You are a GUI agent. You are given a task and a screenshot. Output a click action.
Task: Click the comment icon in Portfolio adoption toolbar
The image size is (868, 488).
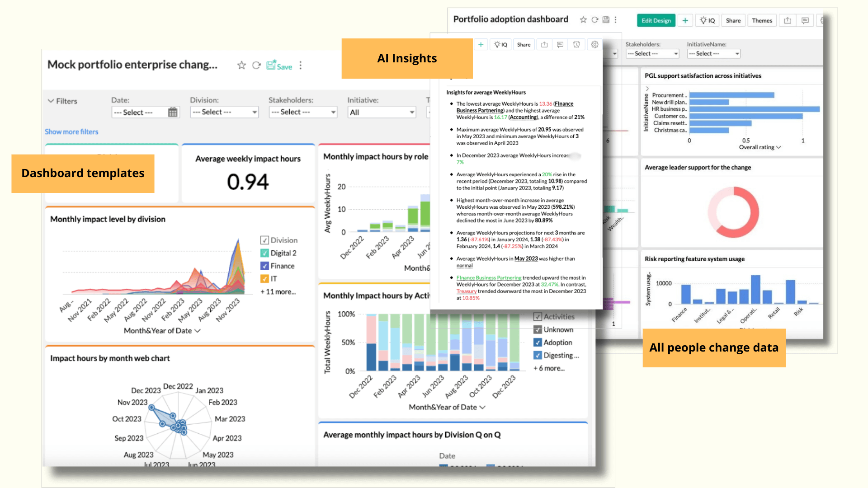point(805,20)
